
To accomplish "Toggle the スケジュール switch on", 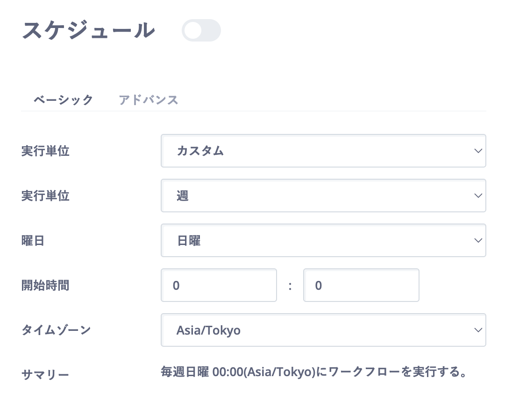I will tap(201, 30).
